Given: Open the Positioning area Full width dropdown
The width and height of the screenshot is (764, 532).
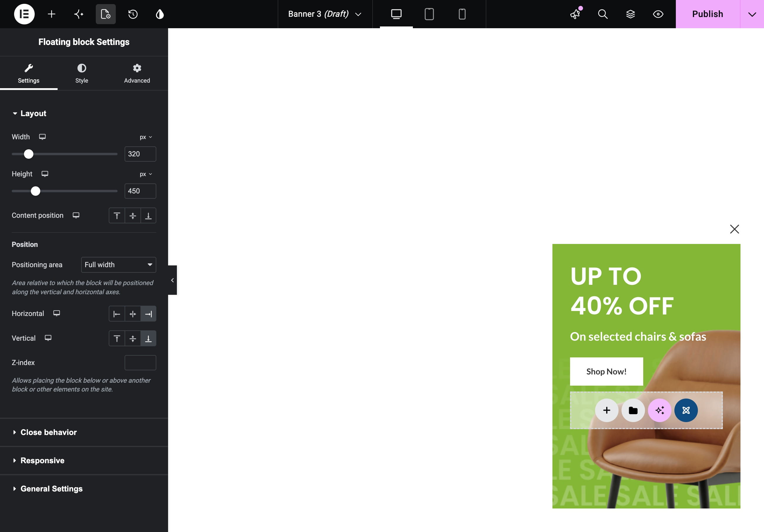Looking at the screenshot, I should 118,265.
